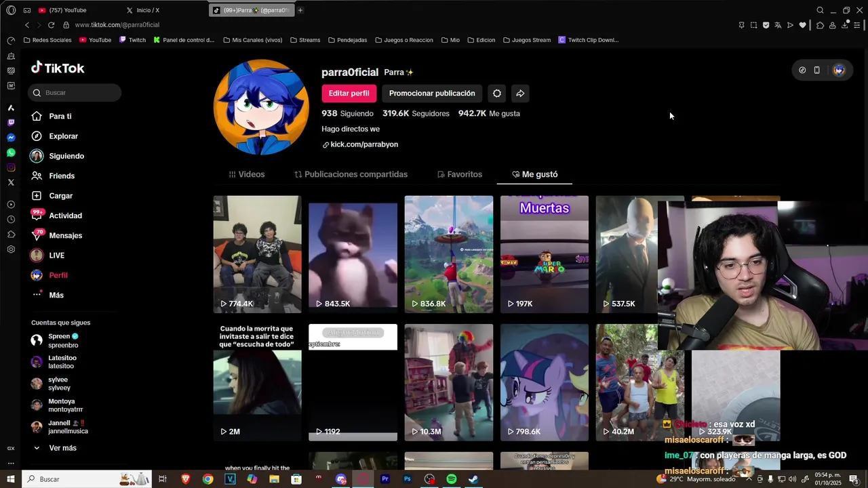Open the video with 1192 views
The image size is (868, 488).
click(x=353, y=382)
